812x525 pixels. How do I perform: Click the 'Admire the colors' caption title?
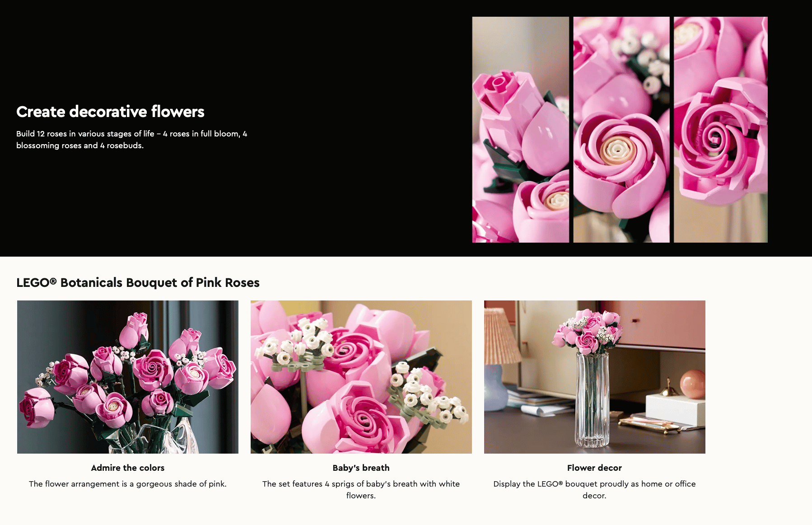[128, 468]
